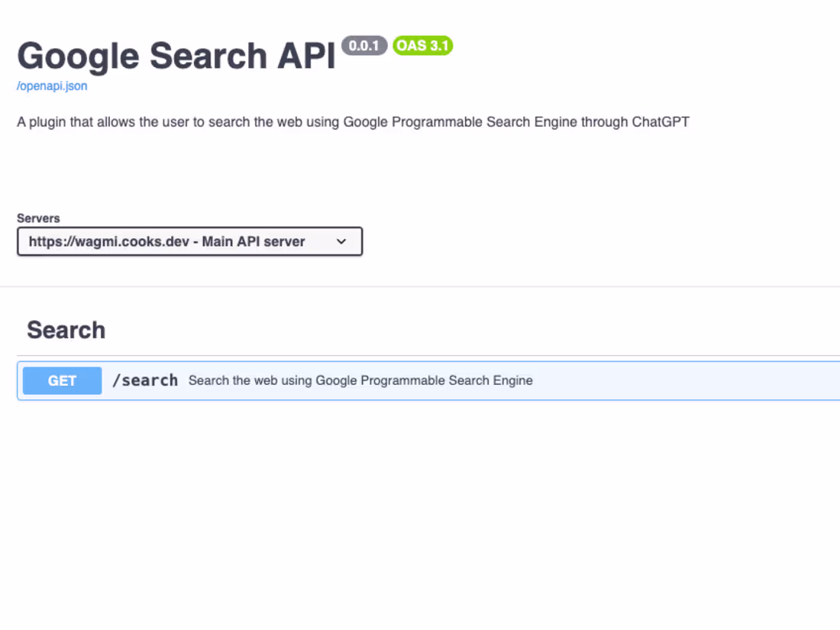Viewport: 840px width, 630px height.
Task: Click inside the server selection box
Action: click(189, 241)
